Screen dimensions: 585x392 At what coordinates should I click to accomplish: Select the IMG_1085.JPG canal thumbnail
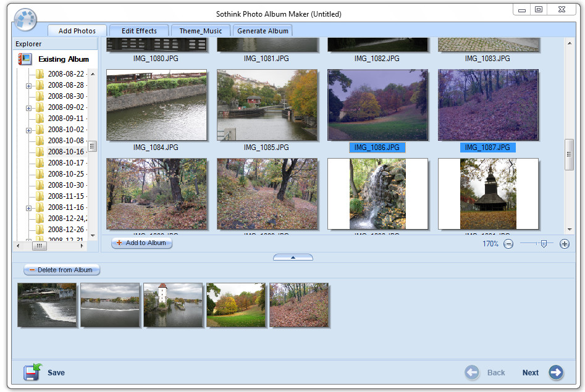tap(267, 105)
